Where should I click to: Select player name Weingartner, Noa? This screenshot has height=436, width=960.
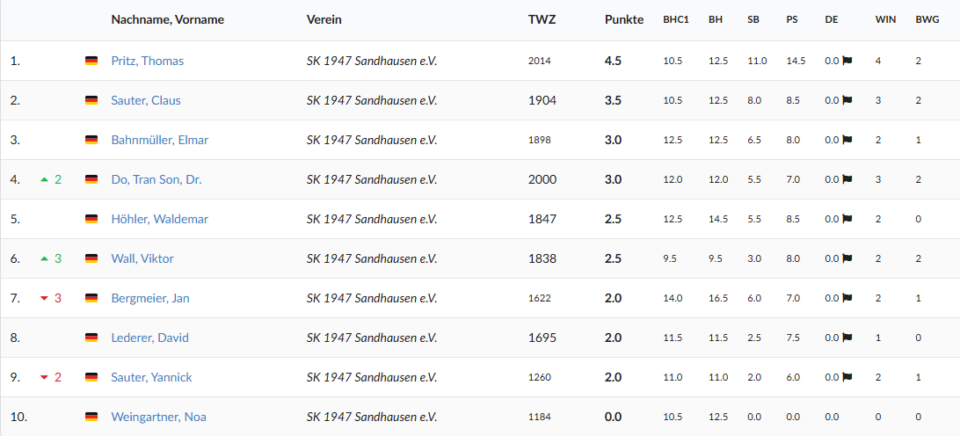(x=158, y=417)
